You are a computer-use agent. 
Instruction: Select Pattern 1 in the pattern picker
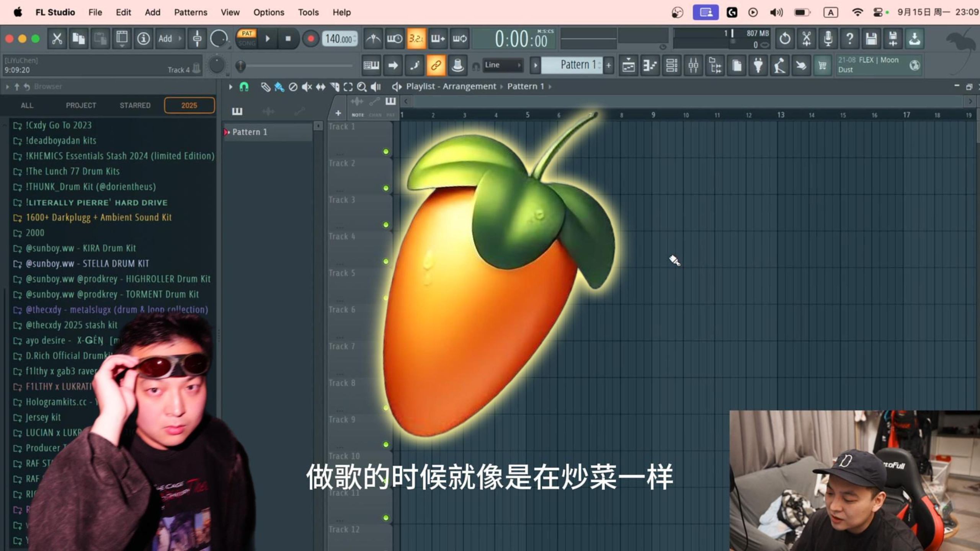coord(268,132)
